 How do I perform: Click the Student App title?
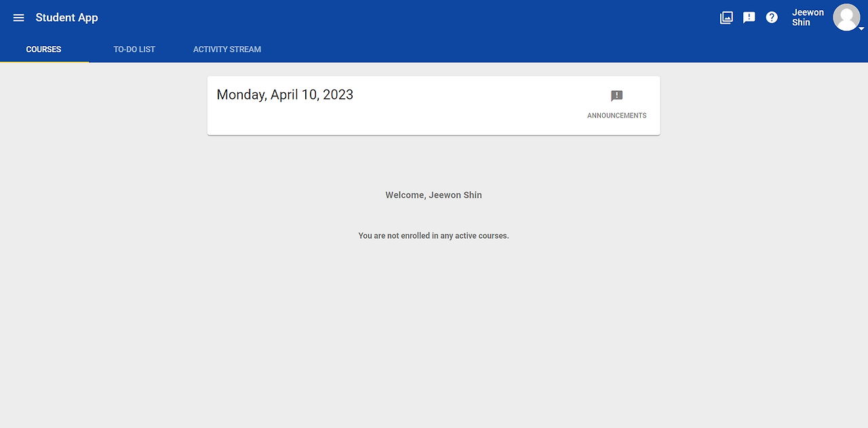tap(67, 18)
